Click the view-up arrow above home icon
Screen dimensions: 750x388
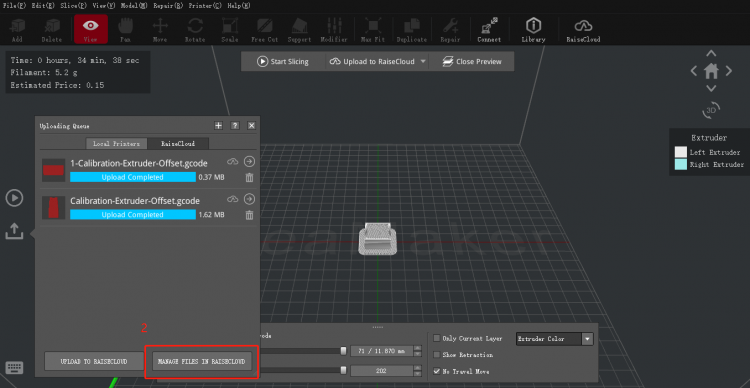point(711,53)
